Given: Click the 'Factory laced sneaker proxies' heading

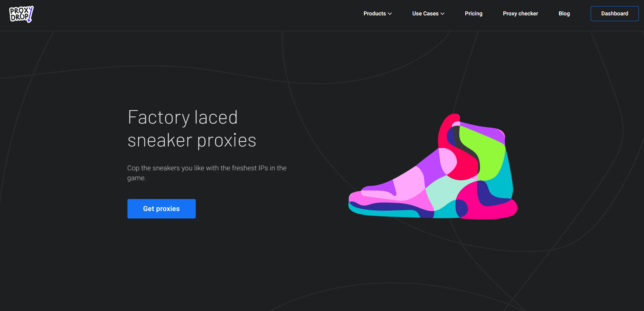Looking at the screenshot, I should click(x=192, y=129).
